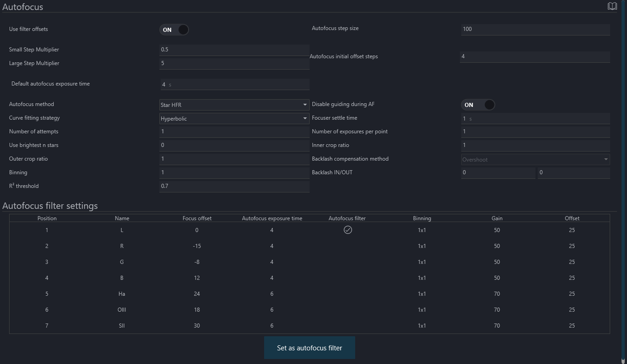Open the Autofocus method dropdown
The image size is (627, 364).
(x=234, y=105)
